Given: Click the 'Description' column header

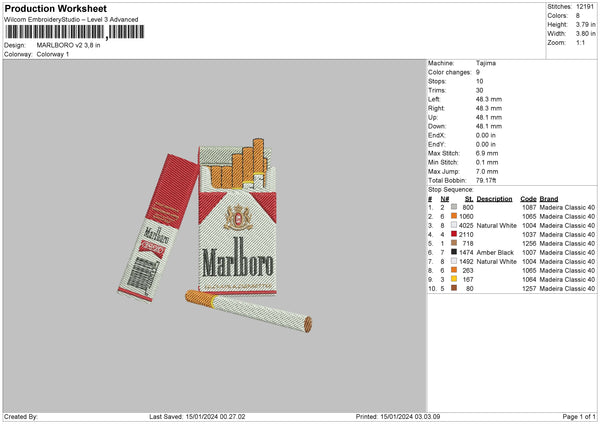Looking at the screenshot, I should coord(494,199).
